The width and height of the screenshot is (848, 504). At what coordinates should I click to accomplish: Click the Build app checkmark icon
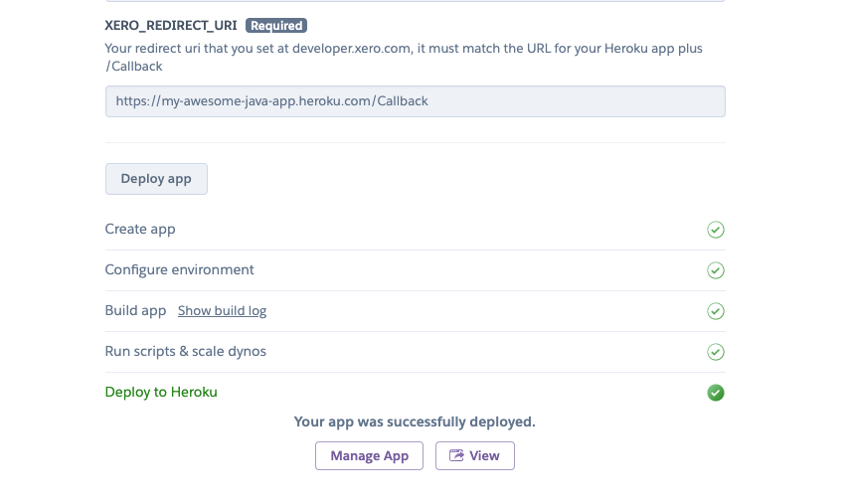click(x=716, y=311)
